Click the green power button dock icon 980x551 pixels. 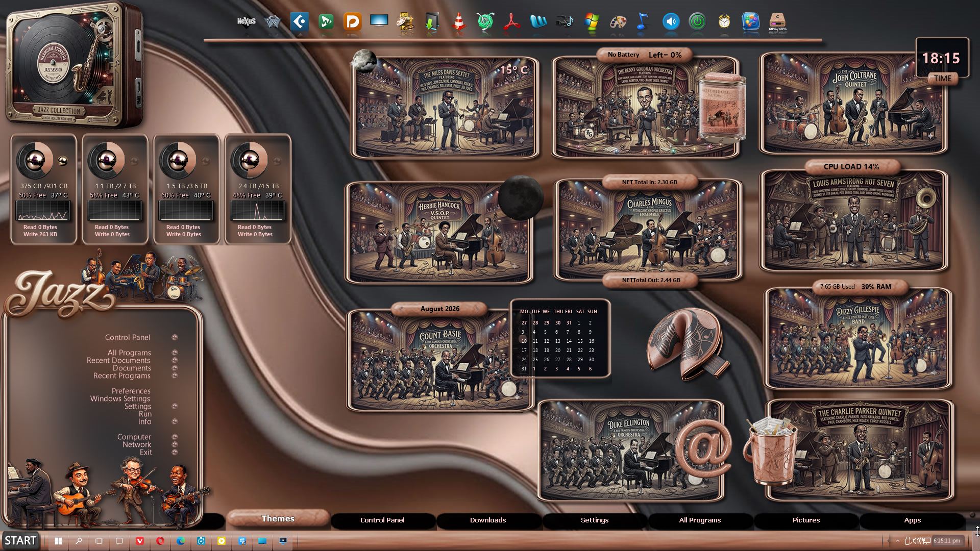click(698, 22)
